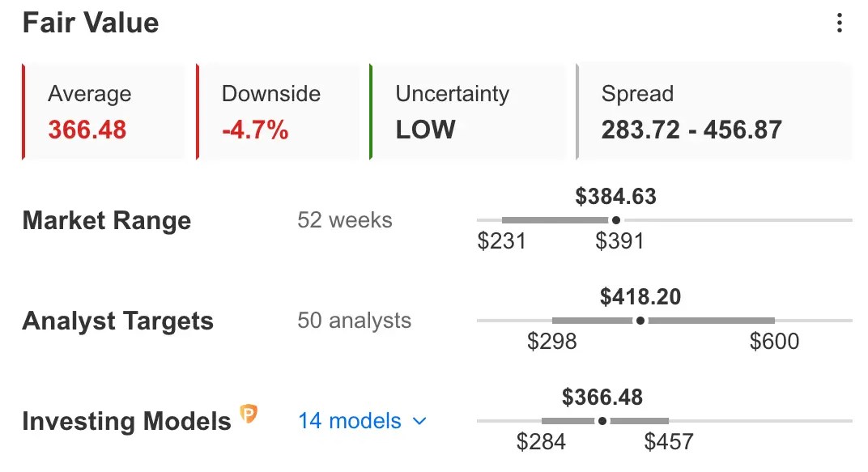The height and width of the screenshot is (472, 868).
Task: Select the Uncertainty LOW card
Action: pyautogui.click(x=467, y=112)
